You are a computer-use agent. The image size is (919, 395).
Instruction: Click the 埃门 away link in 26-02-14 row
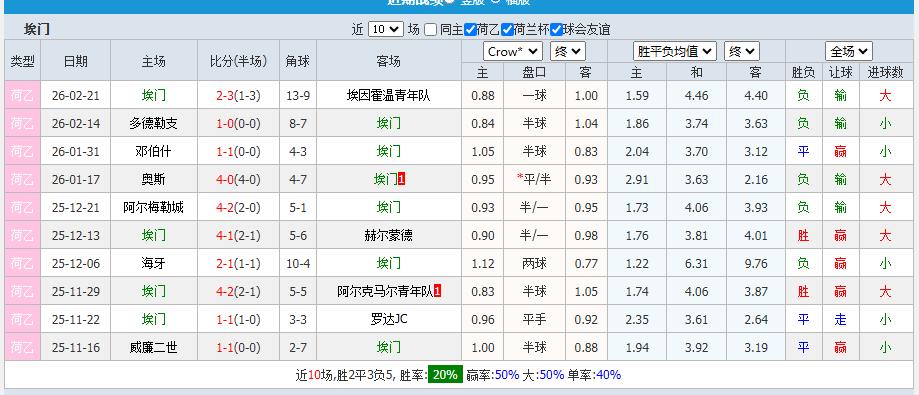pyautogui.click(x=389, y=124)
